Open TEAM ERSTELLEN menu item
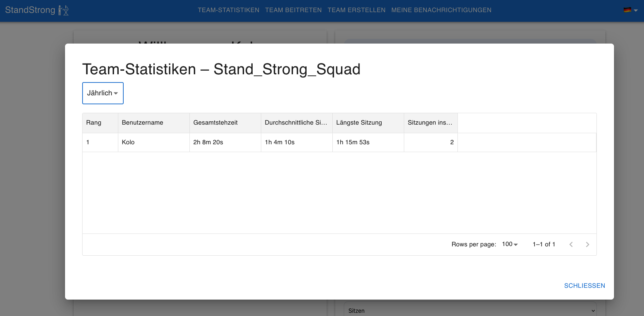The image size is (644, 316). click(x=357, y=10)
